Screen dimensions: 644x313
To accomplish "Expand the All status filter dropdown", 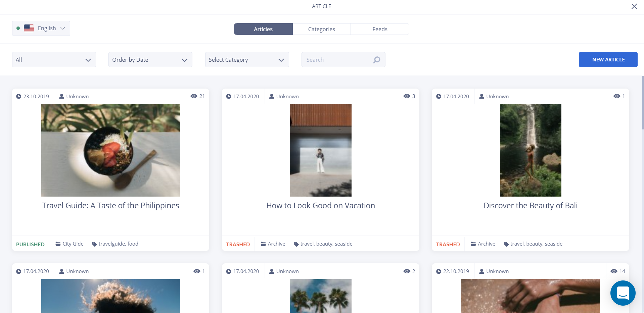I will pos(54,60).
